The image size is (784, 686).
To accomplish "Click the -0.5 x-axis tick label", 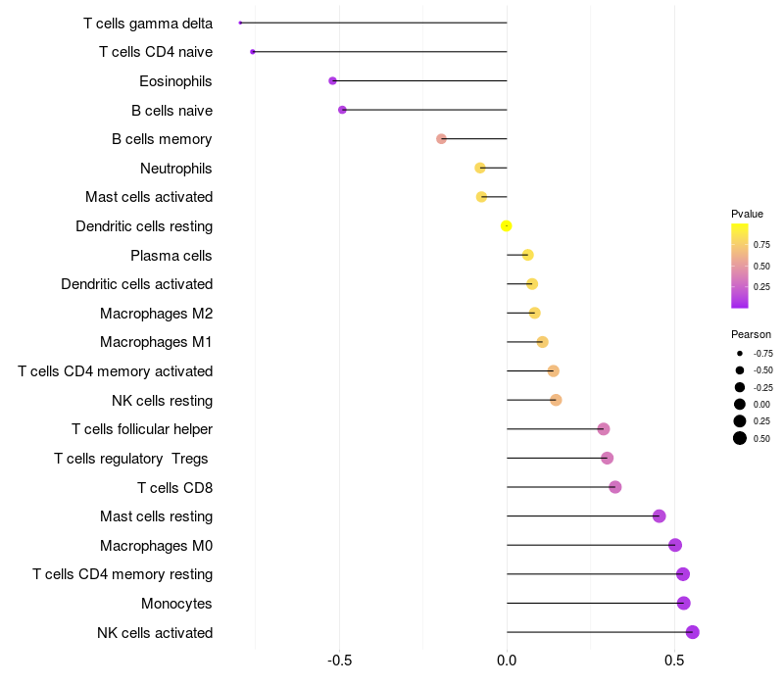I will (339, 661).
